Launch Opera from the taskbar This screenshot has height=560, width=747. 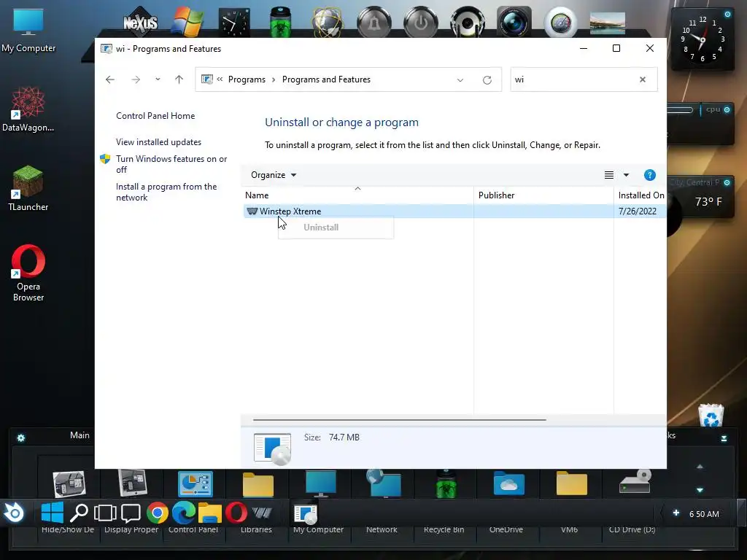click(236, 513)
